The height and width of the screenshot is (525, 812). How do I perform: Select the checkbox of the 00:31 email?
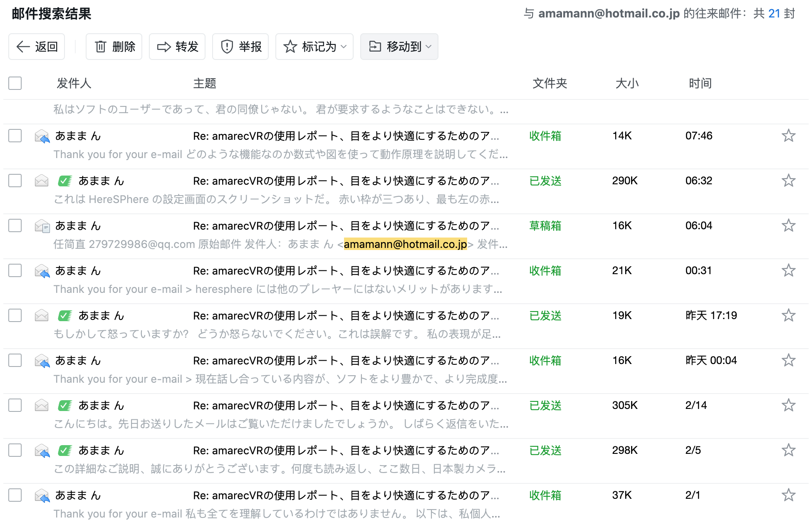[x=15, y=270]
